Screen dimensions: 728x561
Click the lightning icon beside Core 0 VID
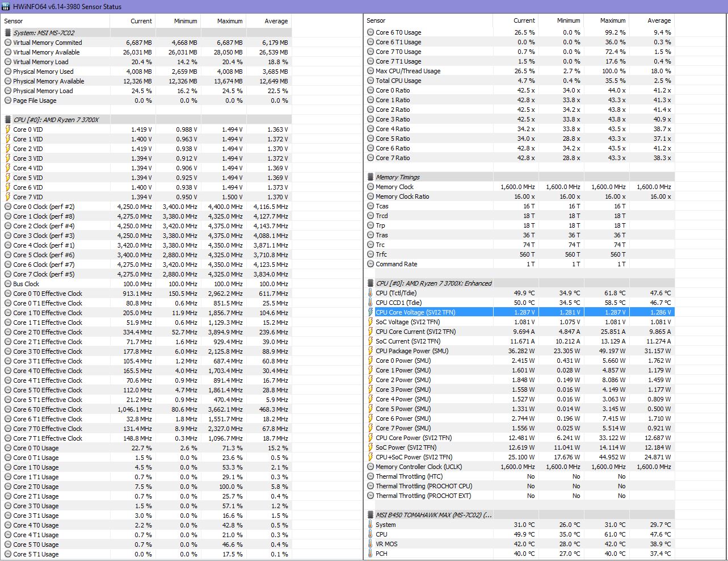click(8, 129)
